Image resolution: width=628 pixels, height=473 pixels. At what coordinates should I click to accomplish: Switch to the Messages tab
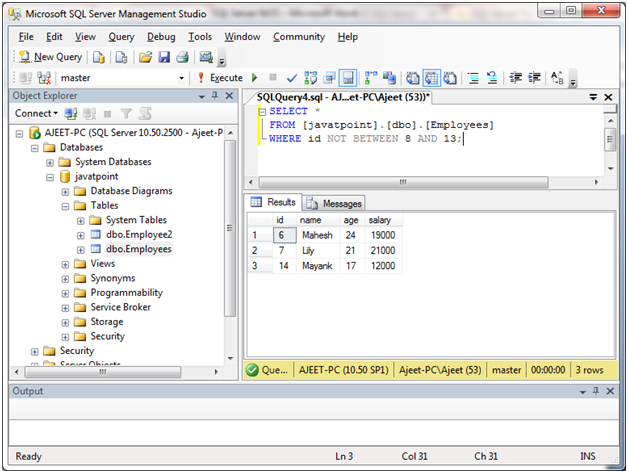[x=334, y=203]
